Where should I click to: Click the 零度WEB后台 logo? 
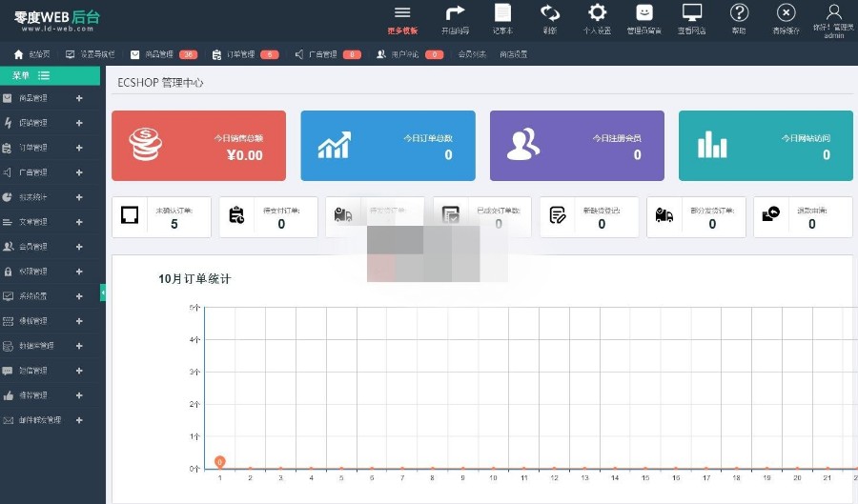(x=57, y=21)
